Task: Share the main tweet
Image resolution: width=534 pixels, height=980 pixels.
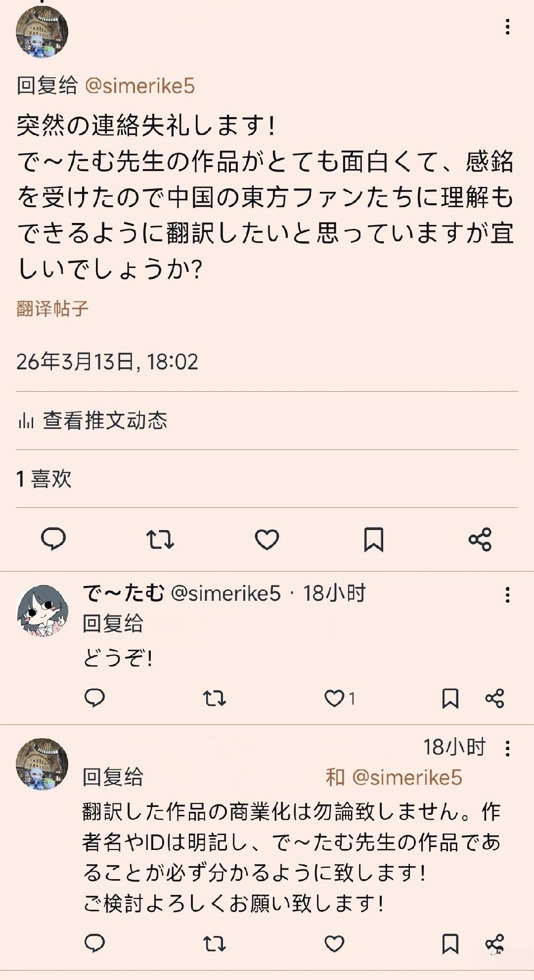Action: pyautogui.click(x=480, y=539)
